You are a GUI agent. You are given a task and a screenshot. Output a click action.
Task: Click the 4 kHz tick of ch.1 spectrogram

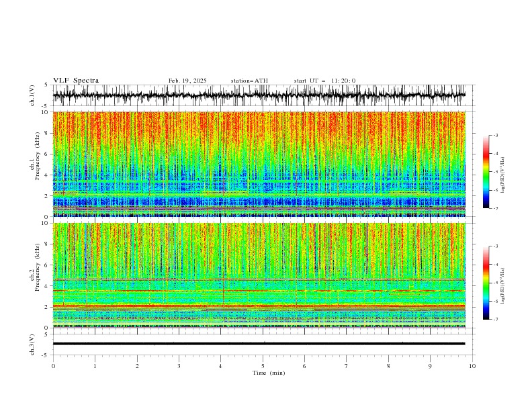click(47, 175)
